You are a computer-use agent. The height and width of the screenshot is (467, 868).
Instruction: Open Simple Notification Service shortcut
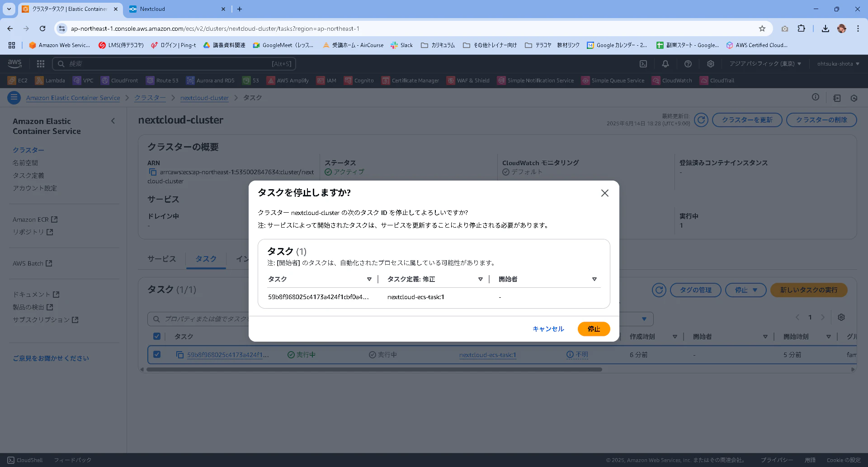coord(536,81)
